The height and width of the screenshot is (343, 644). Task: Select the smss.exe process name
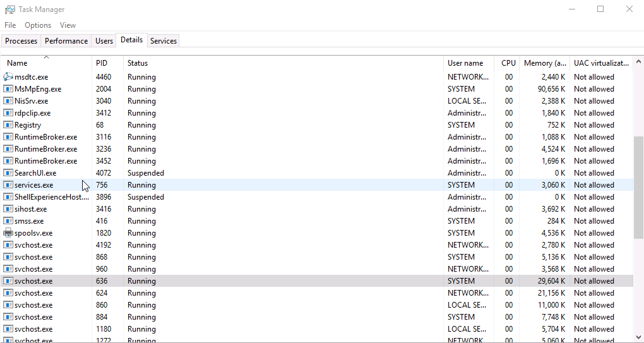[x=29, y=221]
